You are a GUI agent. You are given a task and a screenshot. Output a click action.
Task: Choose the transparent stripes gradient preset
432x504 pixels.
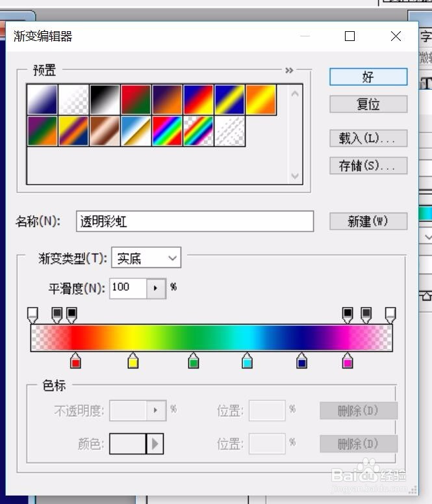pyautogui.click(x=230, y=131)
